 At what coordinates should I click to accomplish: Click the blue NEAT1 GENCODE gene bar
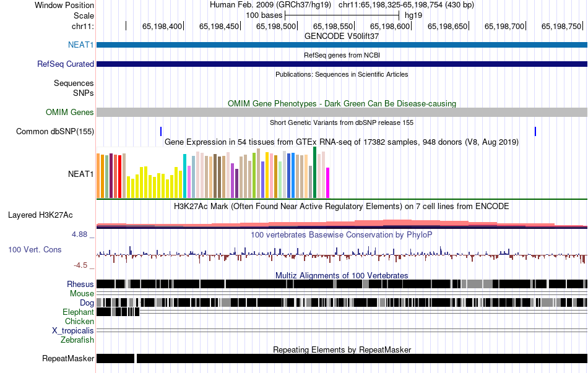[x=342, y=45]
